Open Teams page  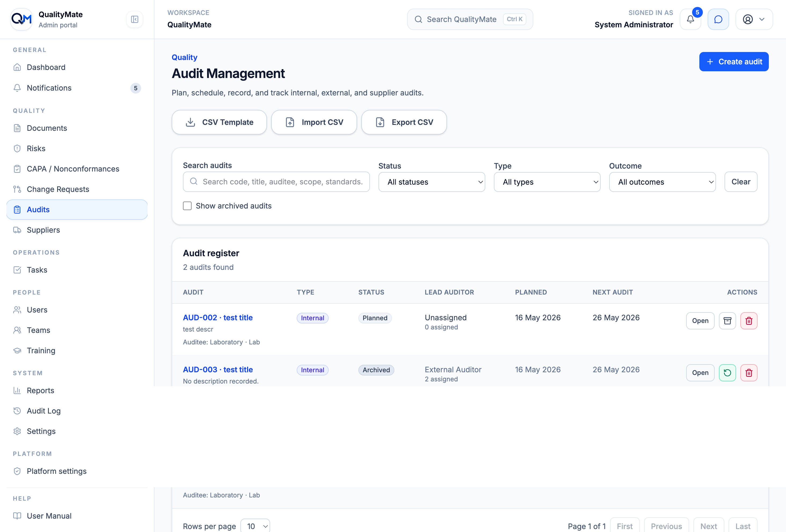coord(77,330)
